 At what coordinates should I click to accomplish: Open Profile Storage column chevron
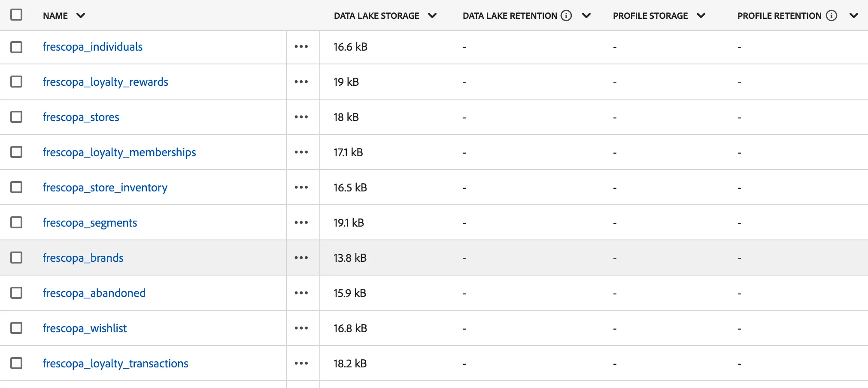coord(701,16)
